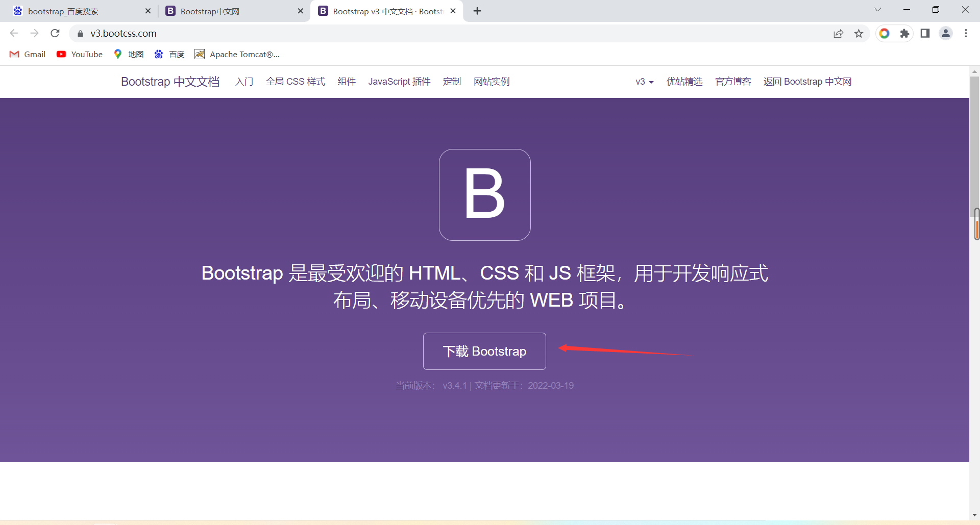Viewport: 980px width, 525px height.
Task: Open the 地图 maps bookmark
Action: pyautogui.click(x=129, y=54)
